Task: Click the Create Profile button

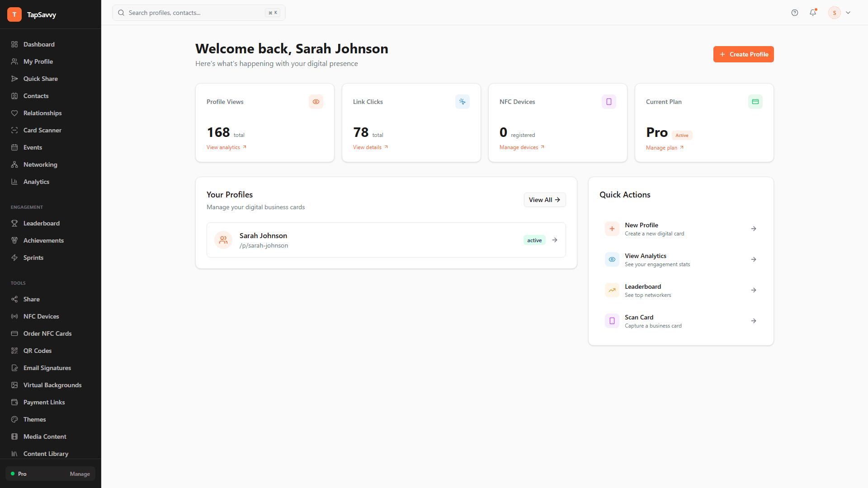Action: pyautogui.click(x=743, y=54)
